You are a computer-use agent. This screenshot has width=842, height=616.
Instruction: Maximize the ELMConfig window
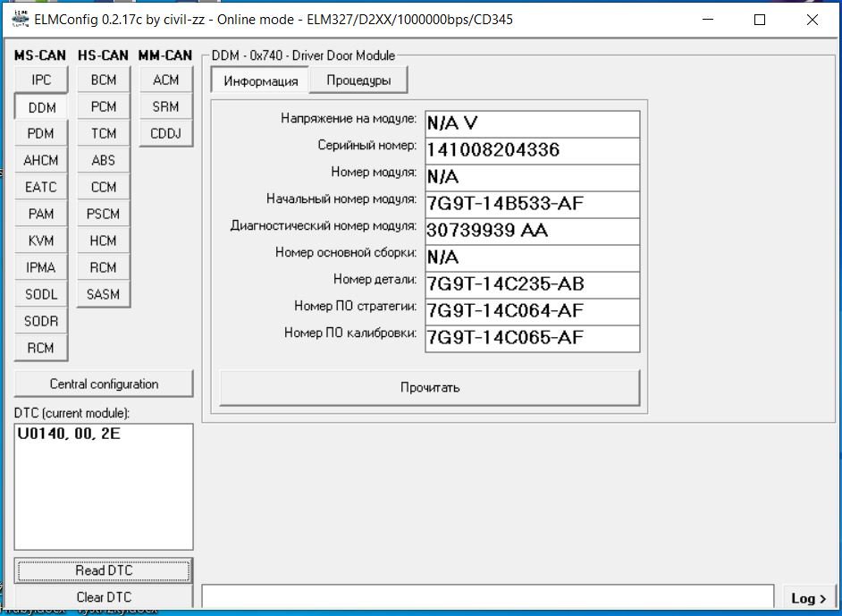click(760, 20)
